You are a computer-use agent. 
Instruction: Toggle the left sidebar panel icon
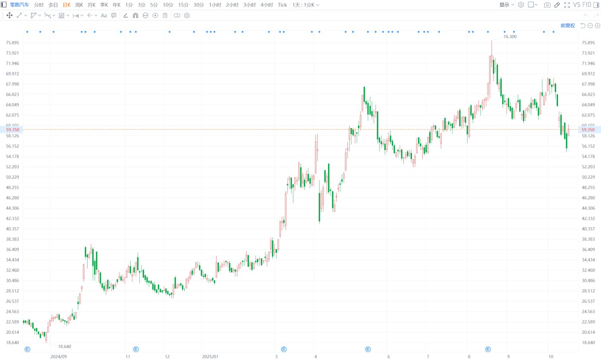pyautogui.click(x=4, y=5)
